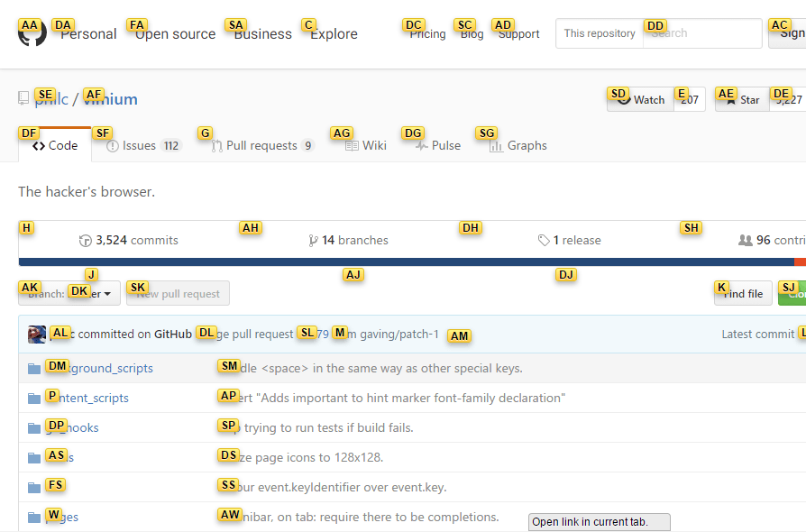Click the committer avatar in the latest commit bar
The image size is (806, 532).
pyautogui.click(x=36, y=335)
